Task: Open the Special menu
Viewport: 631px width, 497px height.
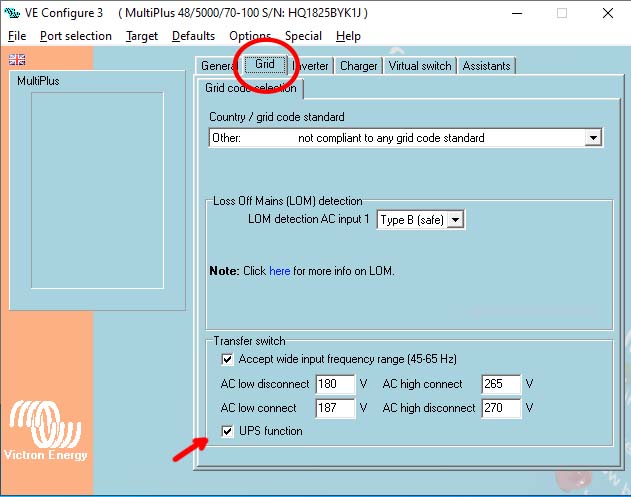Action: pyautogui.click(x=303, y=36)
